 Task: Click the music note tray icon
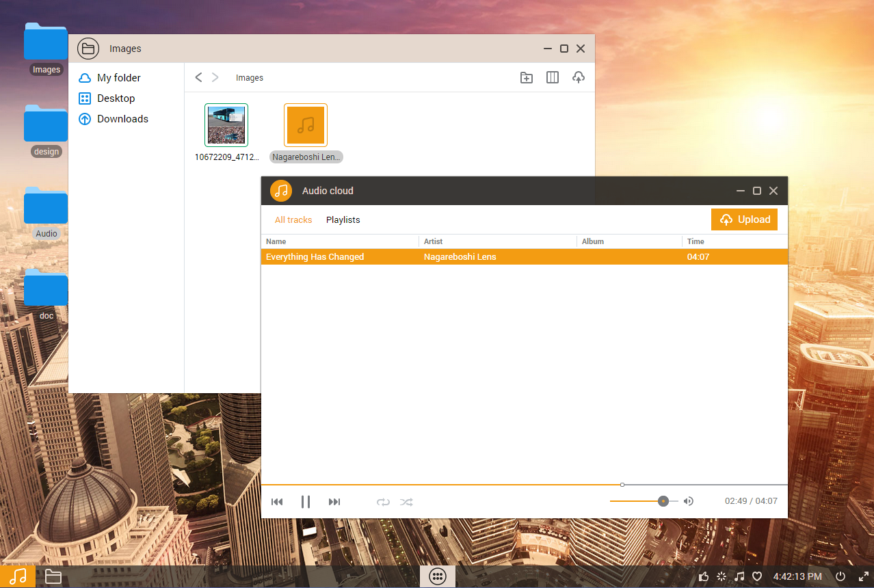[739, 576]
